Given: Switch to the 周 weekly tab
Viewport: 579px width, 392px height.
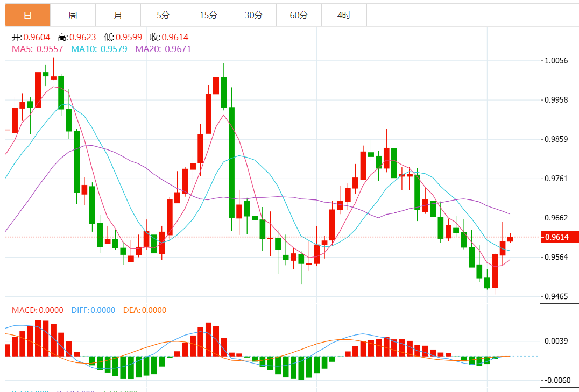Looking at the screenshot, I should click(73, 15).
